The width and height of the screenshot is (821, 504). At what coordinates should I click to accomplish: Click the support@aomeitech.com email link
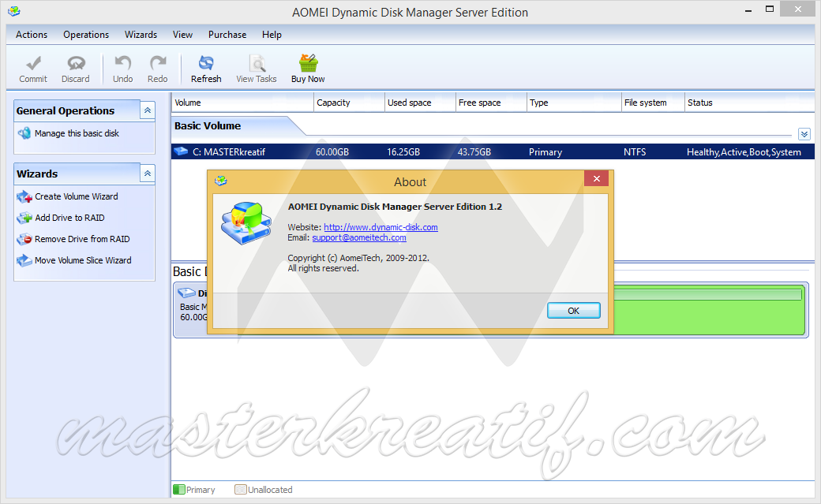point(359,237)
